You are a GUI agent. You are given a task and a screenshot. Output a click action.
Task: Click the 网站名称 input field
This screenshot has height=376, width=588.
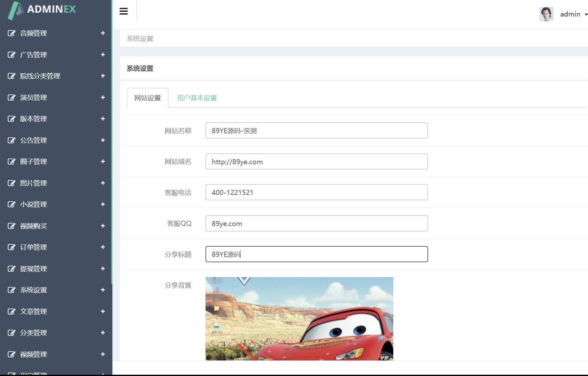click(x=317, y=131)
